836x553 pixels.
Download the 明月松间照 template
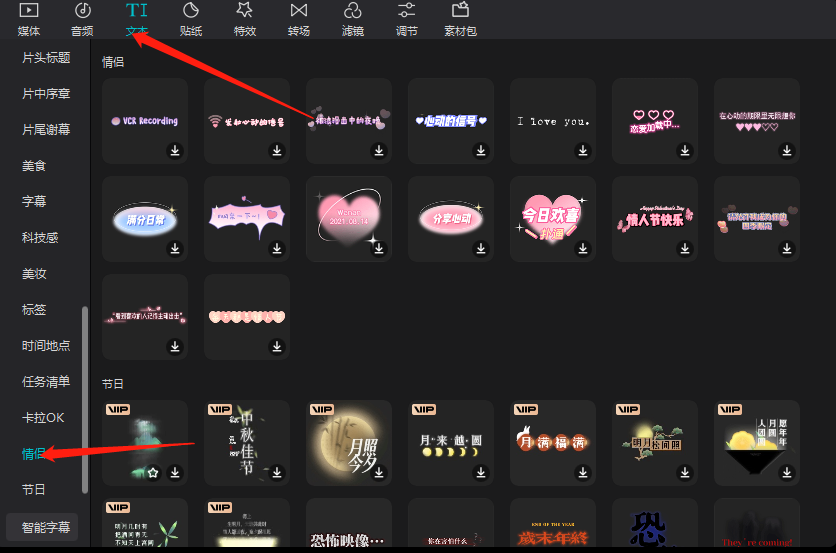pyautogui.click(x=685, y=472)
